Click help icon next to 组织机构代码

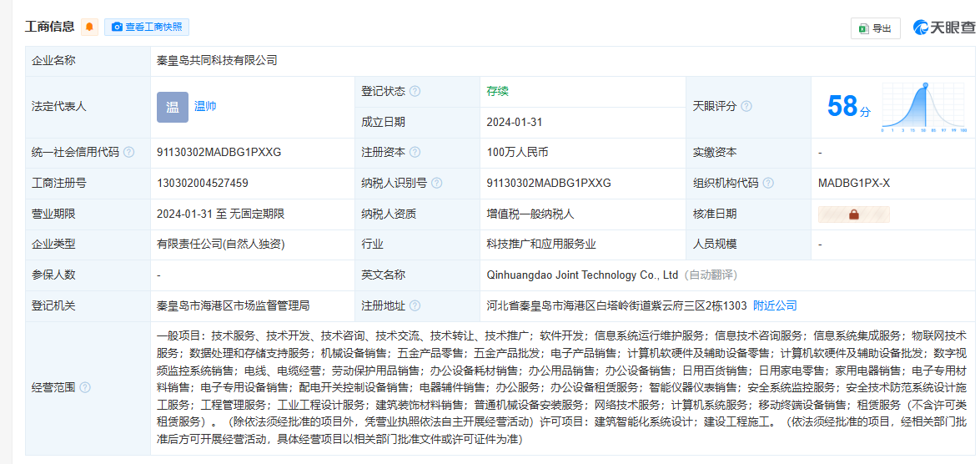pyautogui.click(x=769, y=184)
